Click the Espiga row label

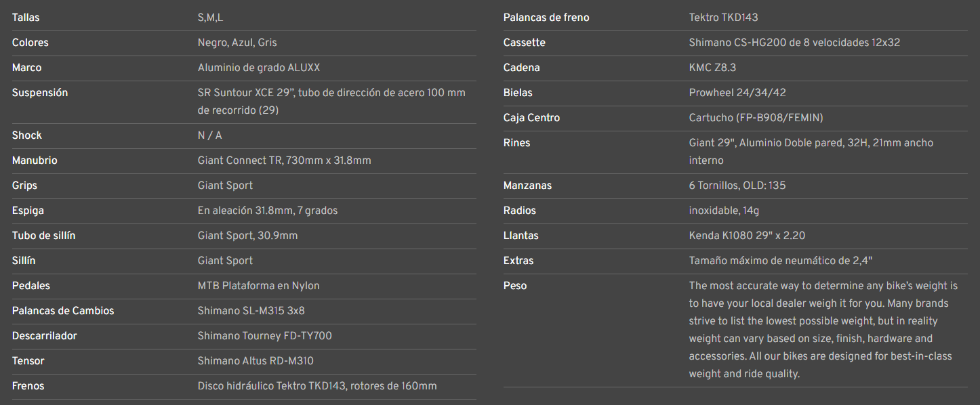[28, 211]
